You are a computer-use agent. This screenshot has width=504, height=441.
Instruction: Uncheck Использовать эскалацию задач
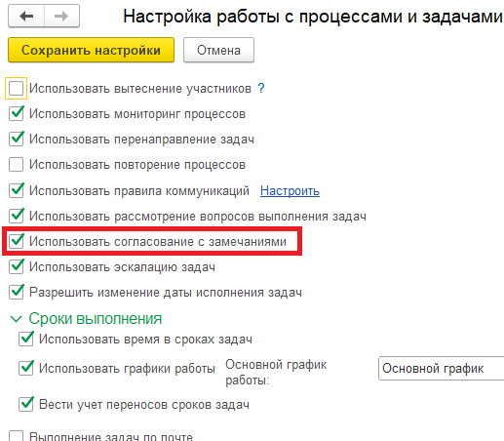(16, 266)
